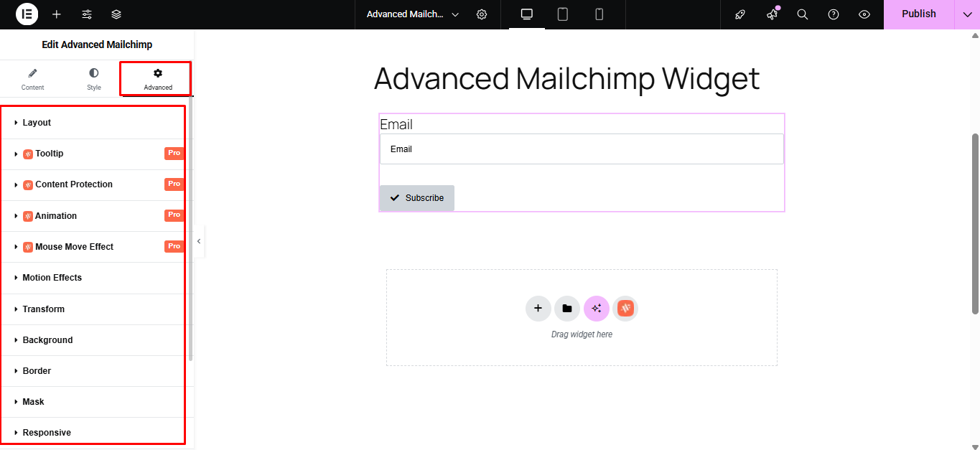Click the Elementor logo icon
This screenshot has width=980, height=450.
point(27,14)
